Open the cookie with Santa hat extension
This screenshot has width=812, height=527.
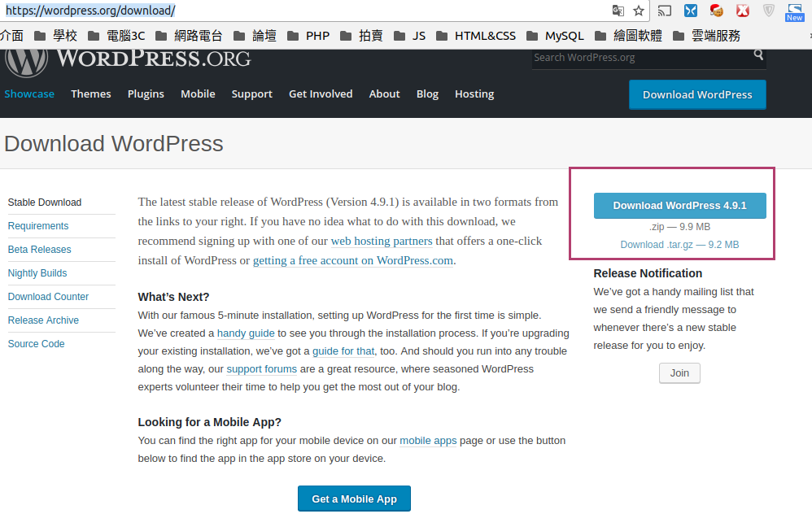coord(717,11)
